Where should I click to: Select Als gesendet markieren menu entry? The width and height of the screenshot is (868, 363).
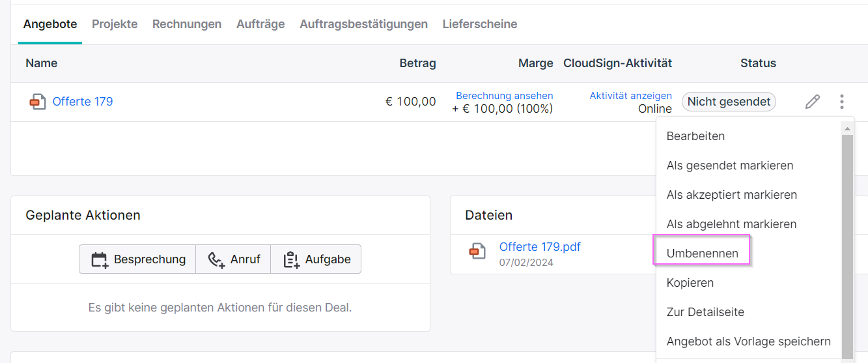[x=730, y=166]
